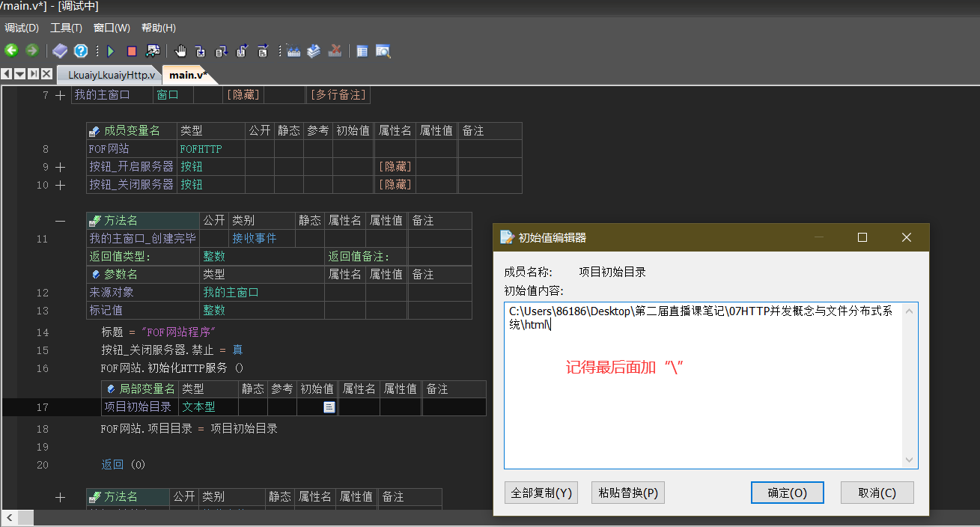
Task: Expand line 7 我的主窗口 row
Action: coord(61,95)
